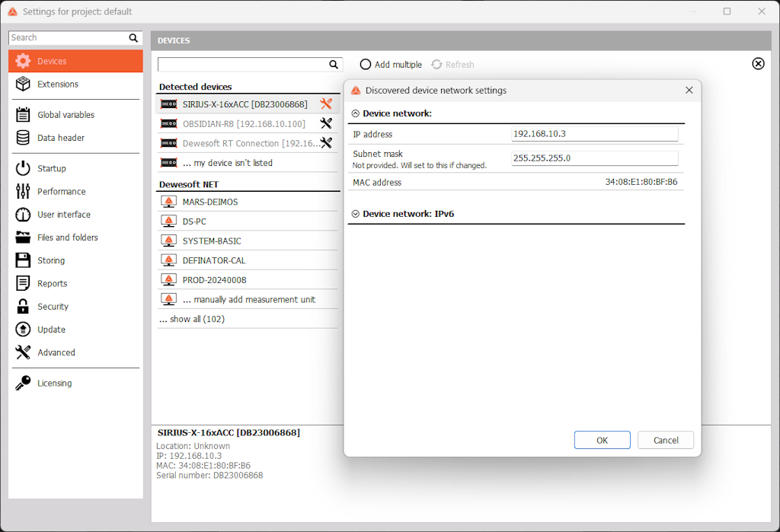Click the magnifier icon in the device search bar
Image resolution: width=780 pixels, height=532 pixels.
point(333,64)
